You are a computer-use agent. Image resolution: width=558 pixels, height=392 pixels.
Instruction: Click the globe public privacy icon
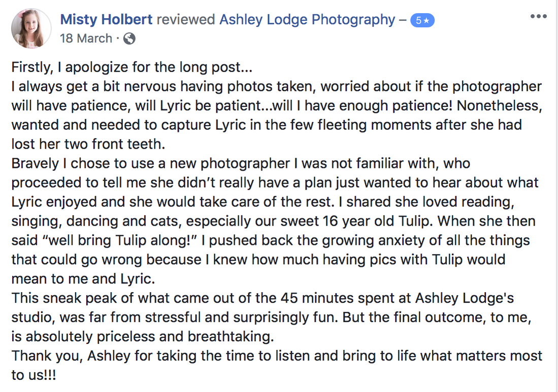tap(129, 39)
